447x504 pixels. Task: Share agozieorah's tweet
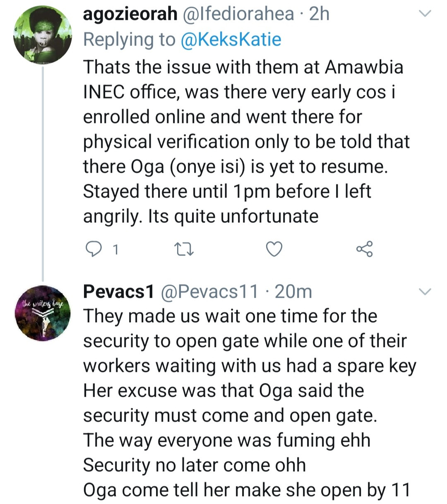click(364, 249)
